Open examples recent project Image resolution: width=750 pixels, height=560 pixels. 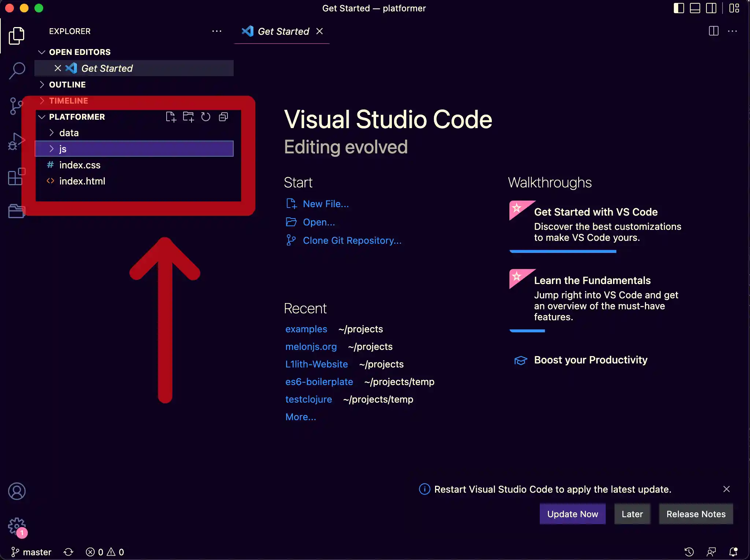pos(305,328)
